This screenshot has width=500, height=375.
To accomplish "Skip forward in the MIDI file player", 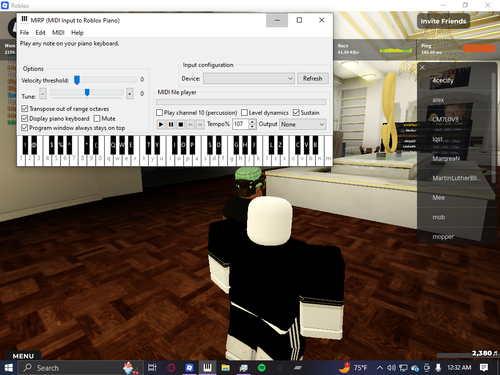I will tap(200, 124).
